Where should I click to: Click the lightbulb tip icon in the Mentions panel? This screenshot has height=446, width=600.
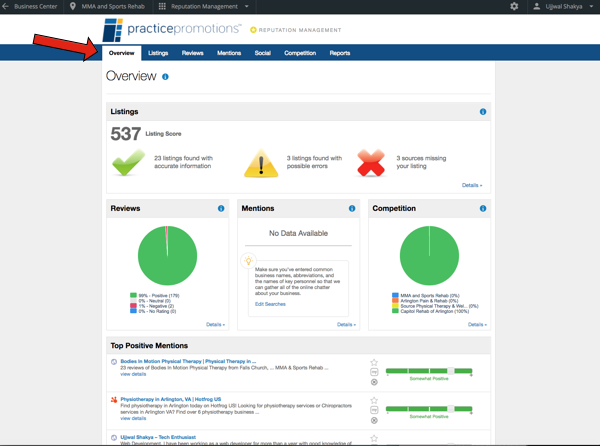248,261
